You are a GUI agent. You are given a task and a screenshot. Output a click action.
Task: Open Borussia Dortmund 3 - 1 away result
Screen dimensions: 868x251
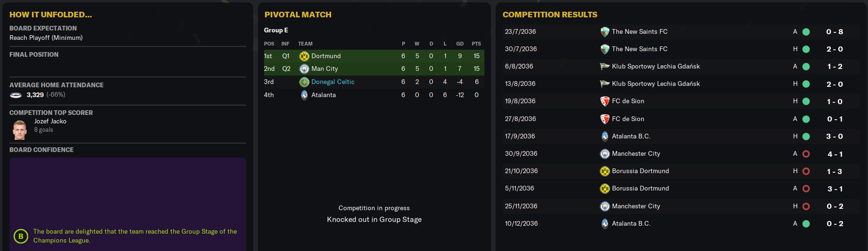(x=835, y=189)
